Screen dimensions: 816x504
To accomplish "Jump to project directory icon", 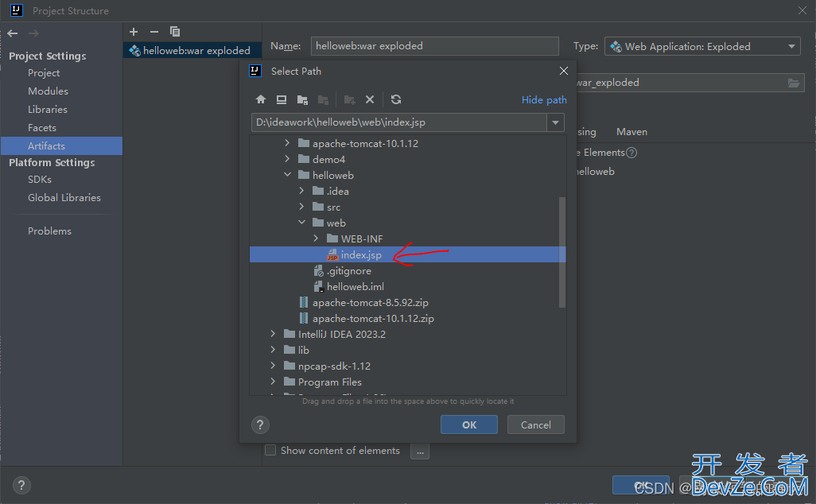I will pyautogui.click(x=302, y=99).
